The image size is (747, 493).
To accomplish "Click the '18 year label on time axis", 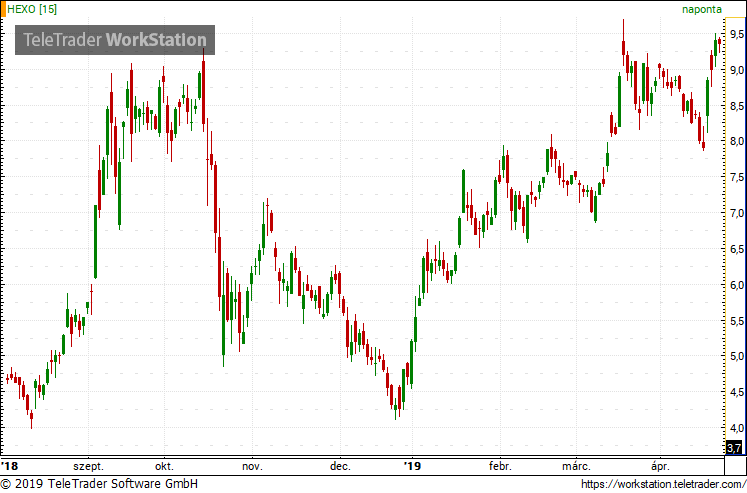I will tap(10, 466).
